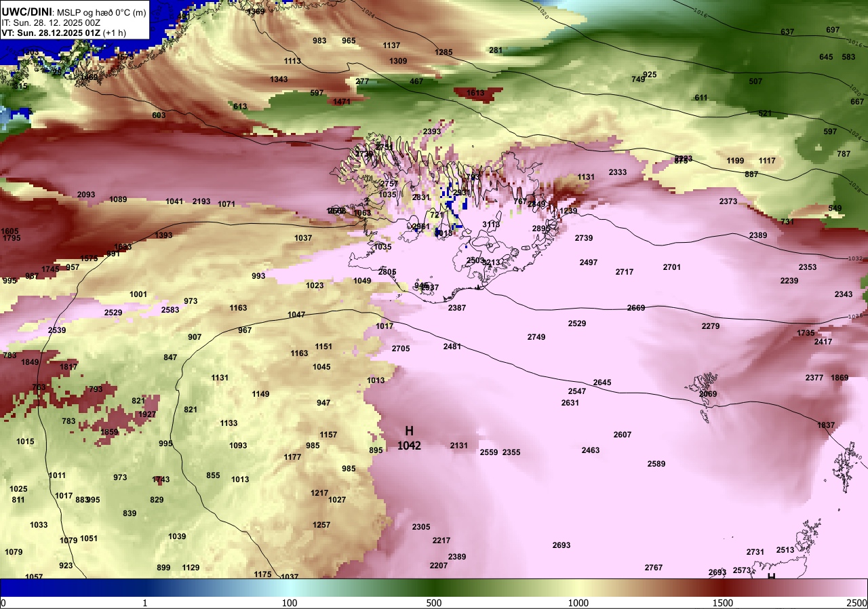Click the value "2701"

(672, 267)
